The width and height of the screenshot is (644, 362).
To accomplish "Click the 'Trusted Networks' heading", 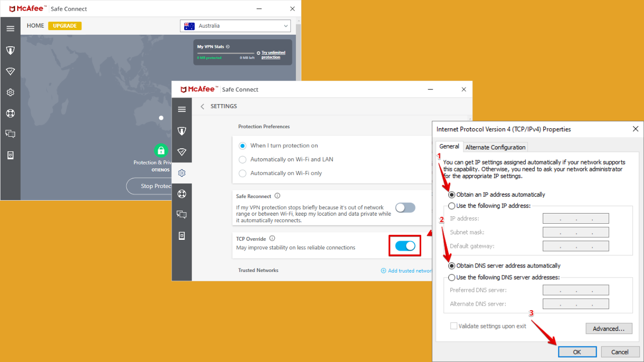I will point(258,270).
